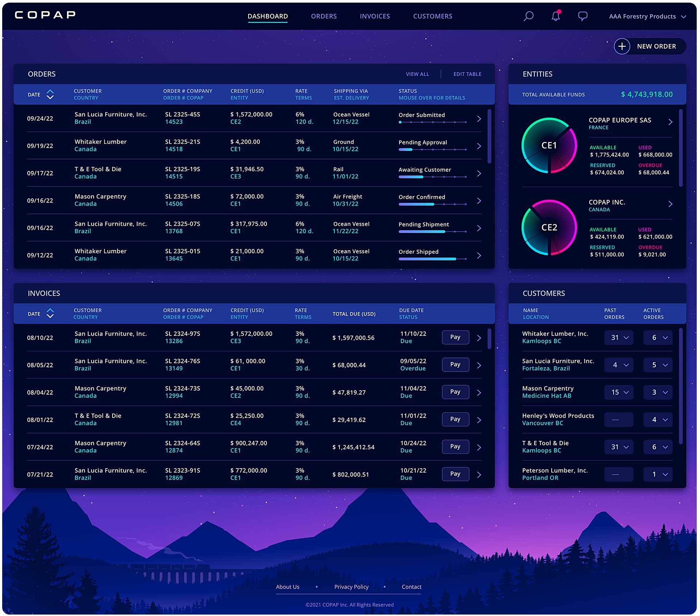Open AAA Forestry Products account dropdown
Viewport: 700px width, 616px height.
[x=647, y=16]
